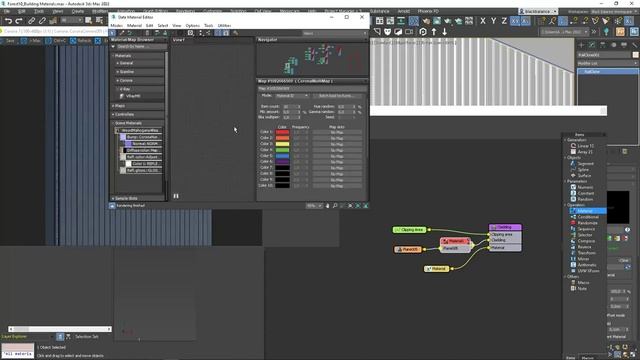Expand the Sample Slots group
The height and width of the screenshot is (360, 640).
(x=113, y=198)
